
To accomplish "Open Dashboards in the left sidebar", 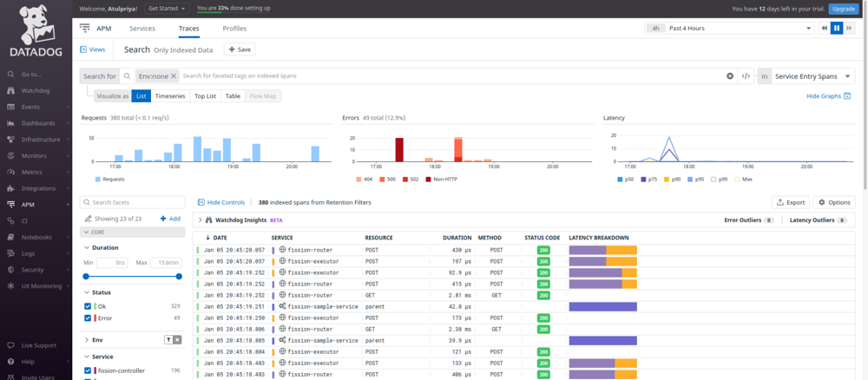I will coord(38,123).
